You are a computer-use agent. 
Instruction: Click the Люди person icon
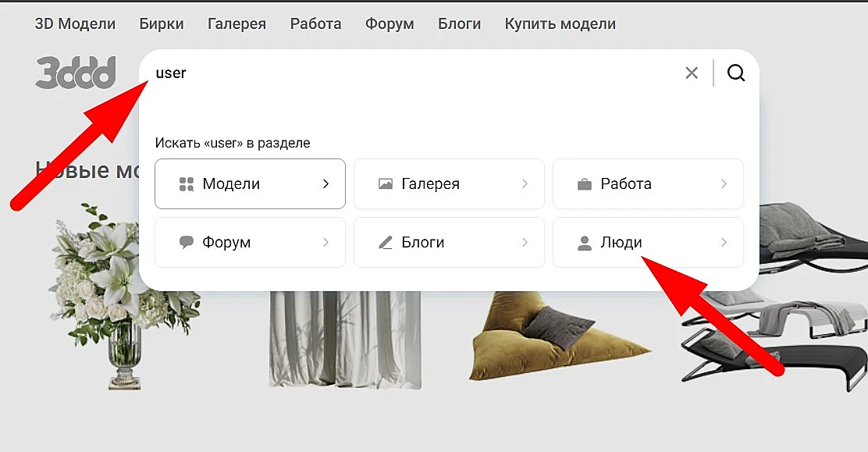[x=585, y=243]
